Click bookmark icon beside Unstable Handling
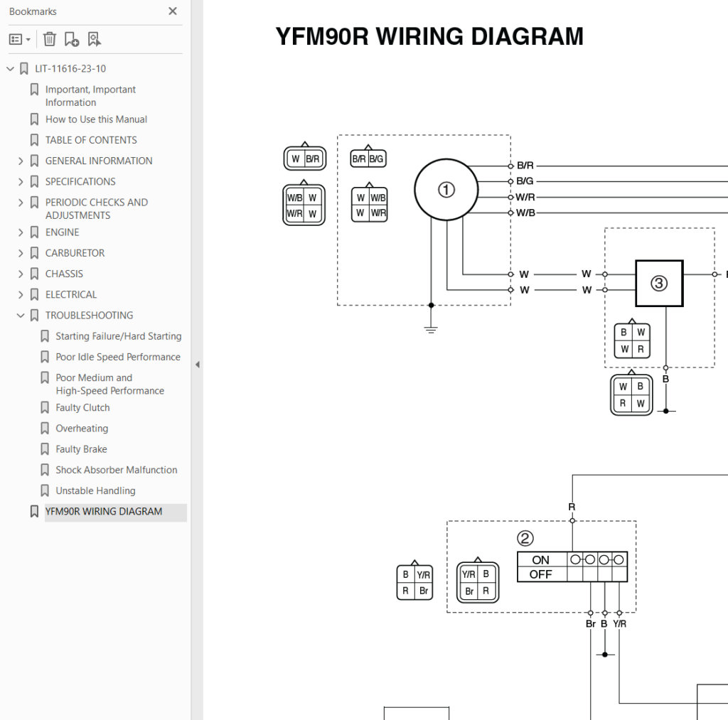728x720 pixels. coord(45,490)
